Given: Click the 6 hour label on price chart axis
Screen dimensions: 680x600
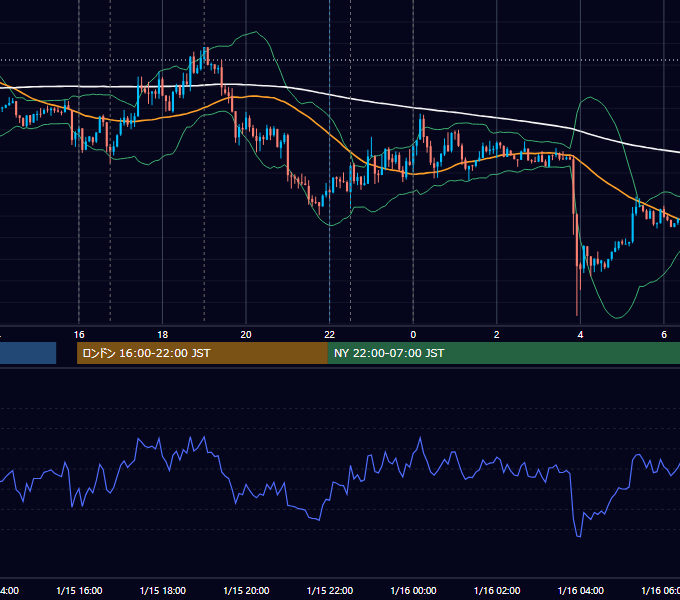Looking at the screenshot, I should [664, 335].
